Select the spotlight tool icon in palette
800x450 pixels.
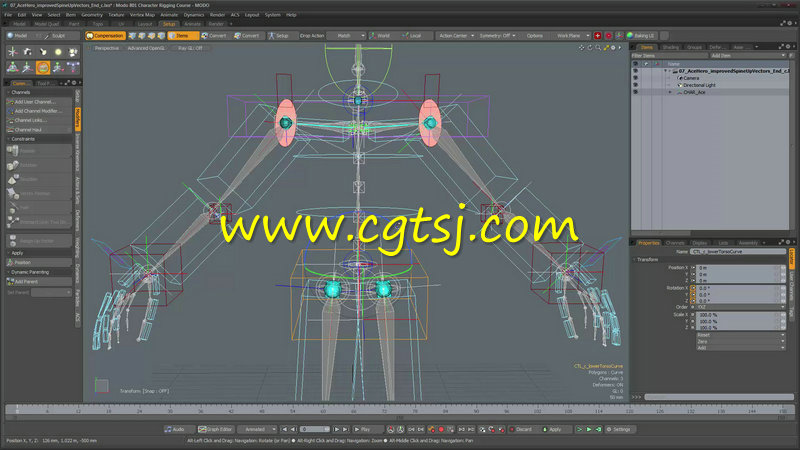[43, 52]
